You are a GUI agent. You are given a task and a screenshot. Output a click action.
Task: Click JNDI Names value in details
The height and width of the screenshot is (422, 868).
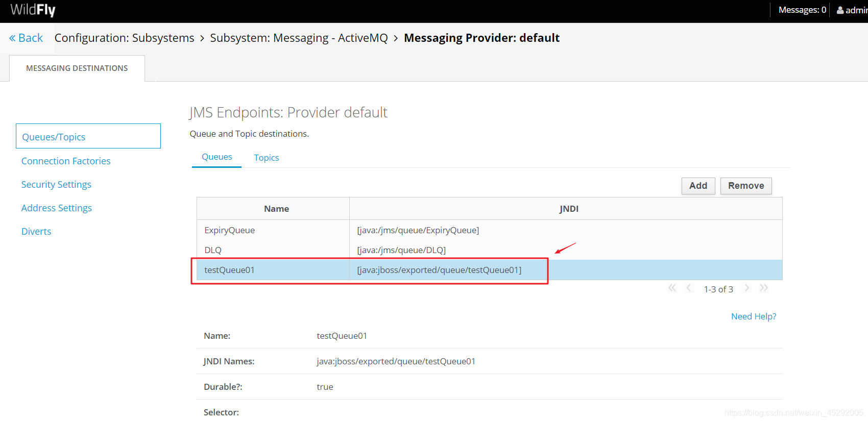[396, 361]
